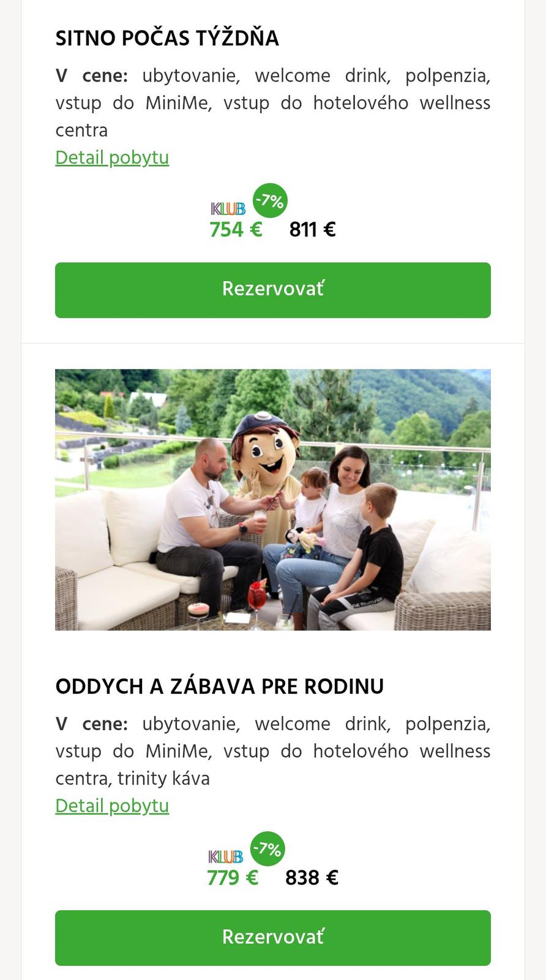Viewport: 546px width, 980px height.
Task: Click the Sitno package inclusions description
Action: point(273,103)
